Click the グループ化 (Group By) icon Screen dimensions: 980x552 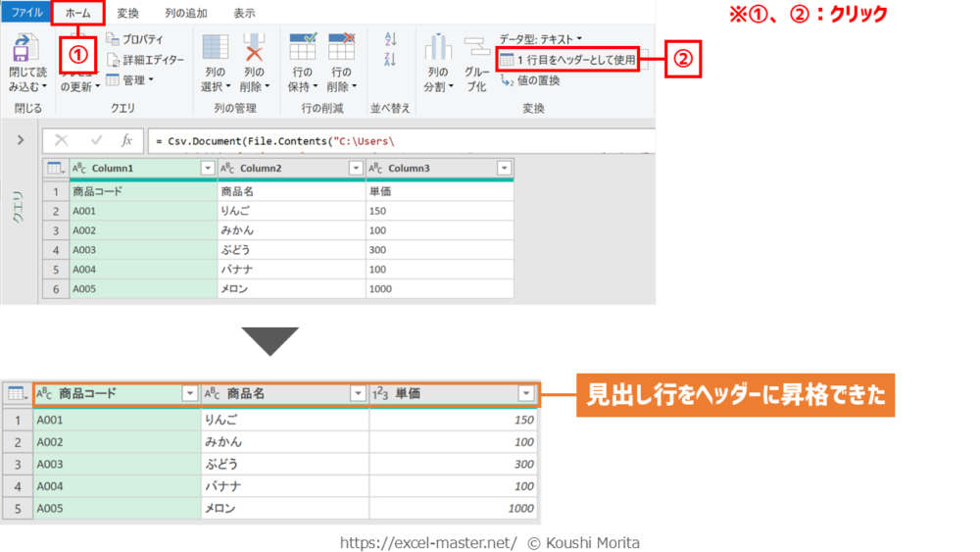pyautogui.click(x=476, y=49)
